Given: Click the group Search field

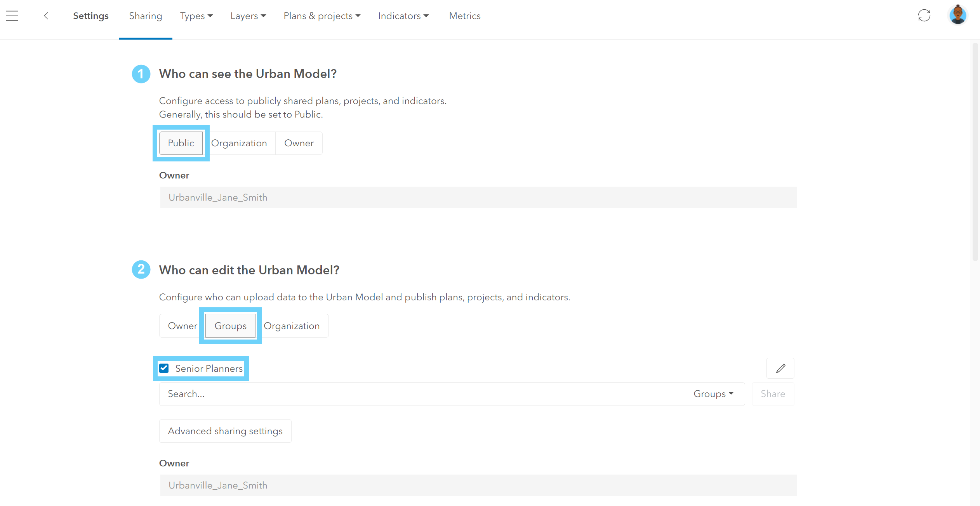Looking at the screenshot, I should 422,394.
